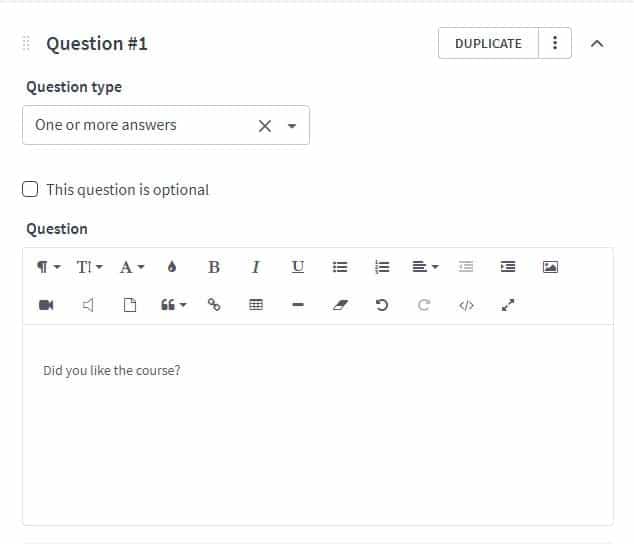Click the DUPLICATE button
634x544 pixels.
488,43
